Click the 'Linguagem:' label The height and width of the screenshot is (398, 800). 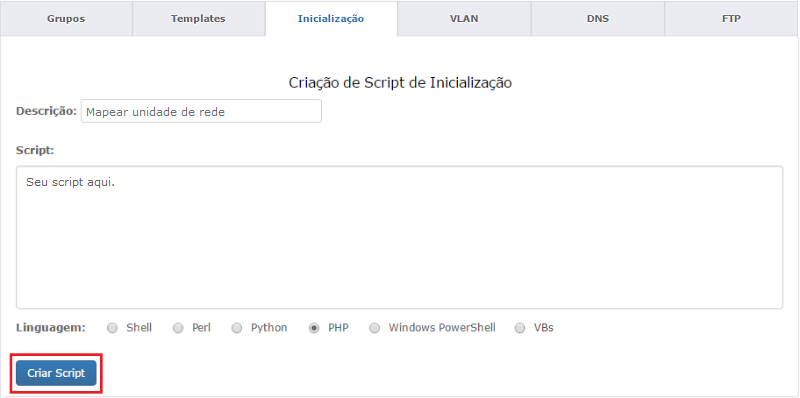(51, 328)
